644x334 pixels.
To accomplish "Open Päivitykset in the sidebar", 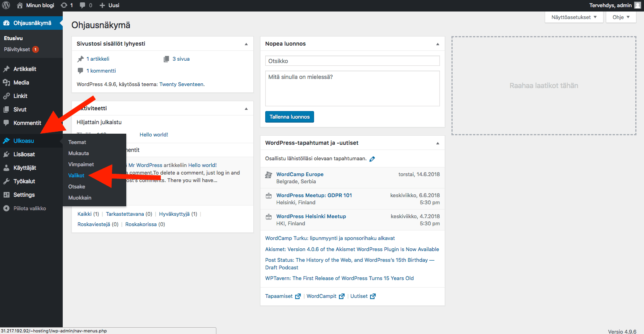I will pyautogui.click(x=17, y=49).
